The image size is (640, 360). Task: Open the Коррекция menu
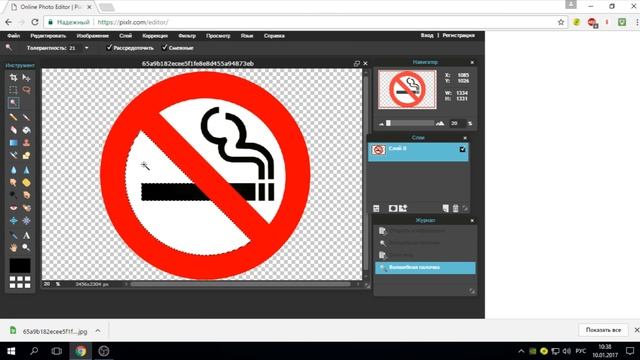pos(155,36)
